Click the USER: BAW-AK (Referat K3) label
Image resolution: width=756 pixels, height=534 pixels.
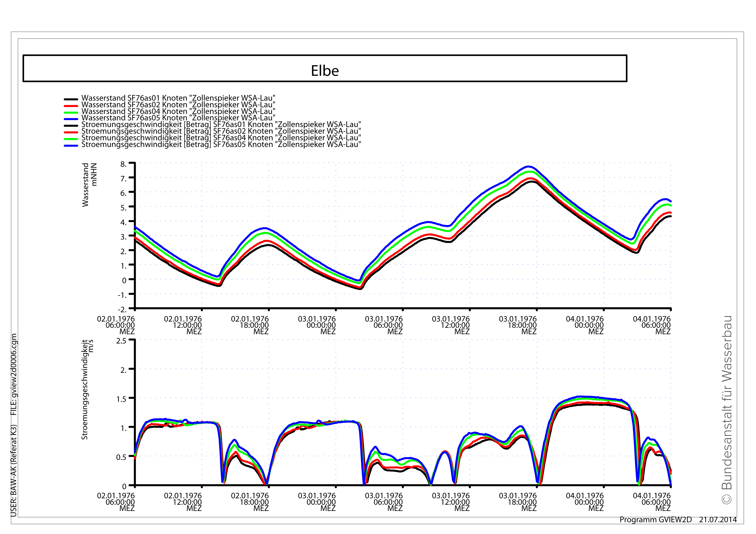(14, 471)
